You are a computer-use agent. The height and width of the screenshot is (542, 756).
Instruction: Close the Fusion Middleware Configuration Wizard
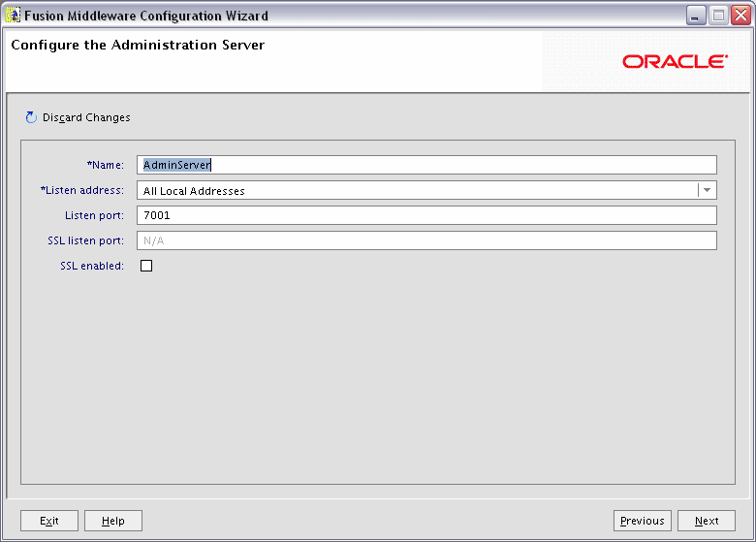(740, 16)
